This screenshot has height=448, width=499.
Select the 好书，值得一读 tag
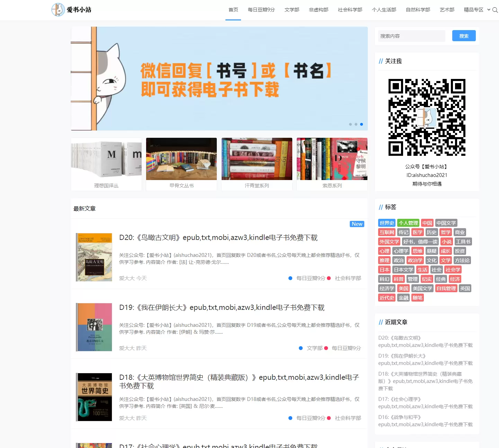pyautogui.click(x=420, y=242)
